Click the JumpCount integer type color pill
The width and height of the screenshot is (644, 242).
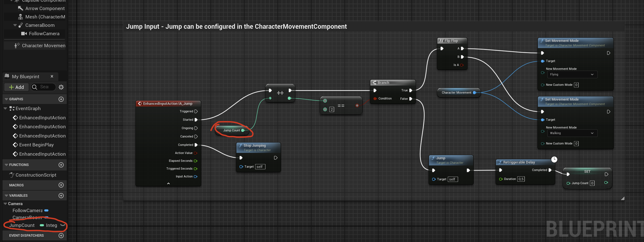pos(42,225)
